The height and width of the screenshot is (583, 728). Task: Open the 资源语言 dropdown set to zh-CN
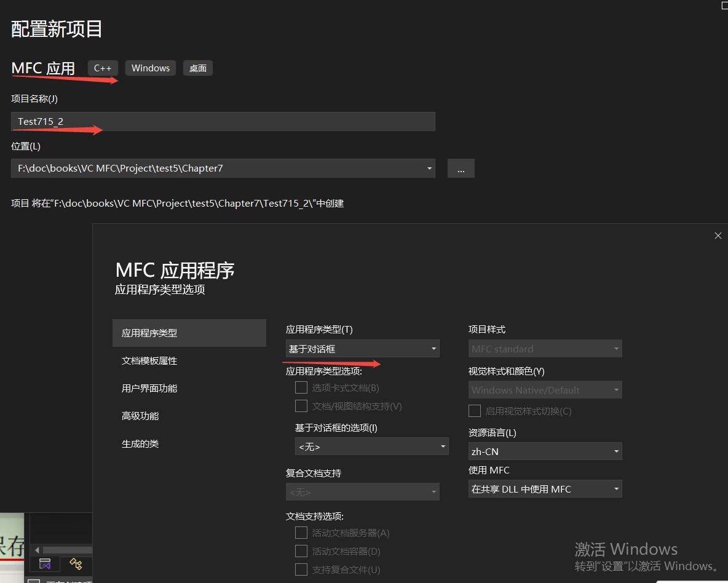545,451
